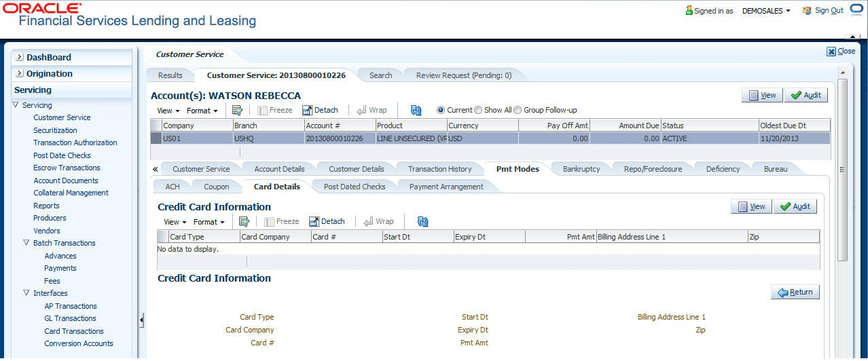
Task: Open Producers in the navigation tree
Action: click(x=50, y=218)
